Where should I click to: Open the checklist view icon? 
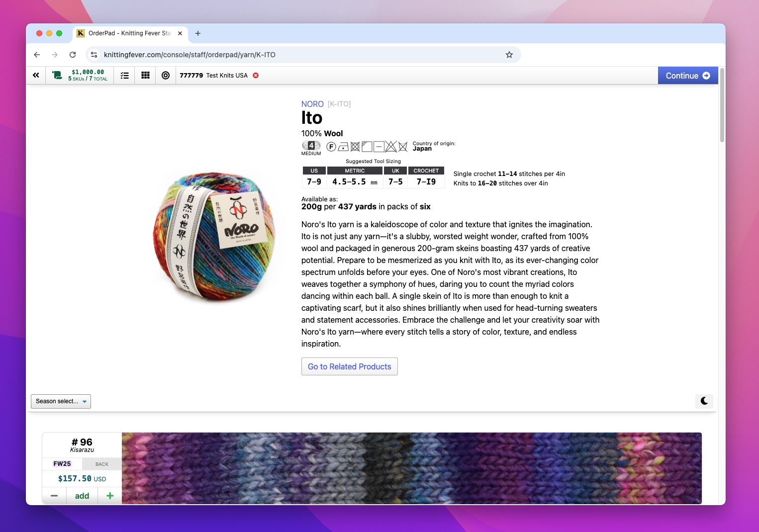124,76
